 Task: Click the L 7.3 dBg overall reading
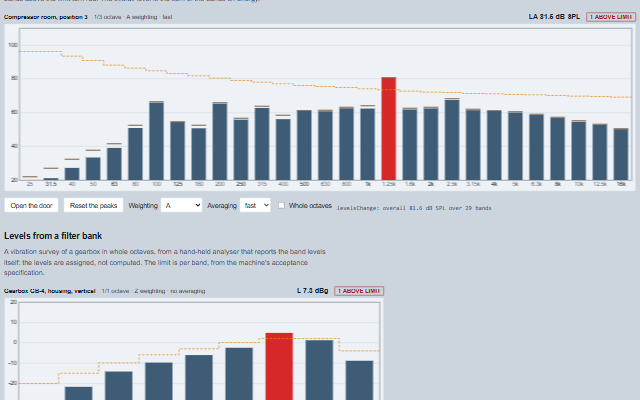pyautogui.click(x=313, y=291)
